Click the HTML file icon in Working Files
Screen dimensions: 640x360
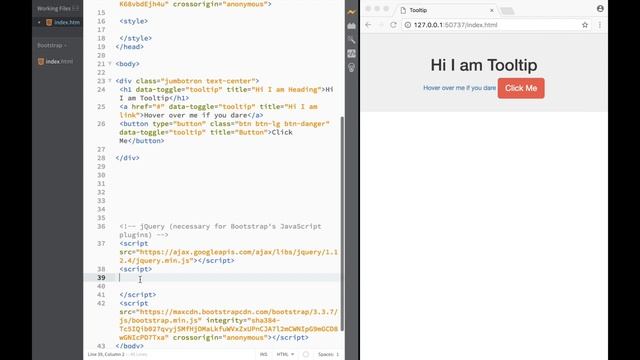49,22
